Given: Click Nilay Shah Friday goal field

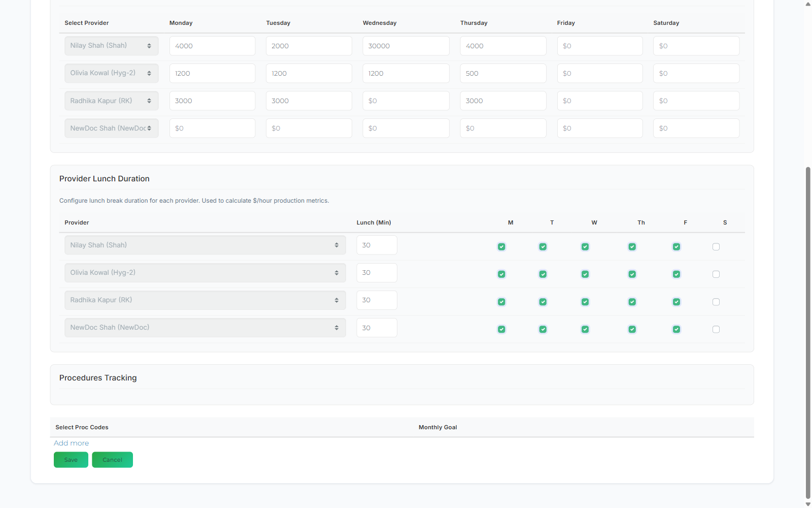Looking at the screenshot, I should coord(600,46).
